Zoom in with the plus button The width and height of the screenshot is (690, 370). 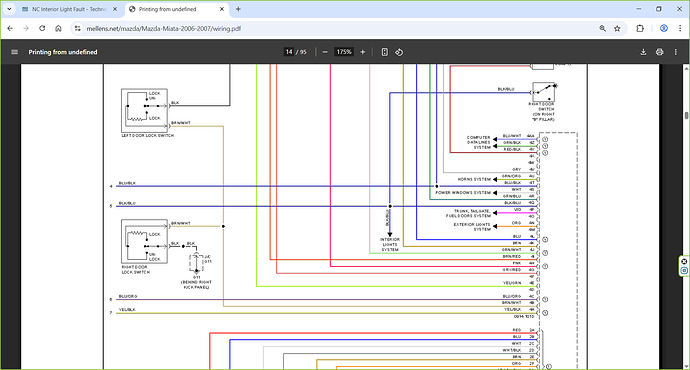[363, 52]
